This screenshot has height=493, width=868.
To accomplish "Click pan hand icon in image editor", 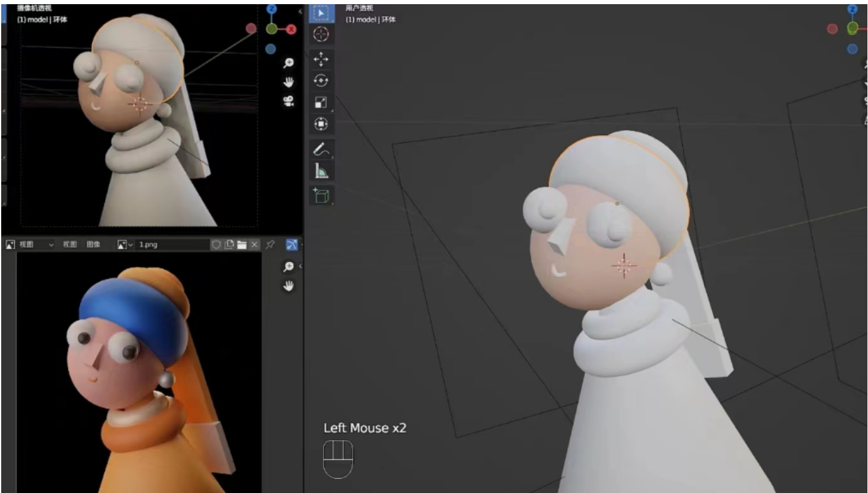I will coord(289,286).
